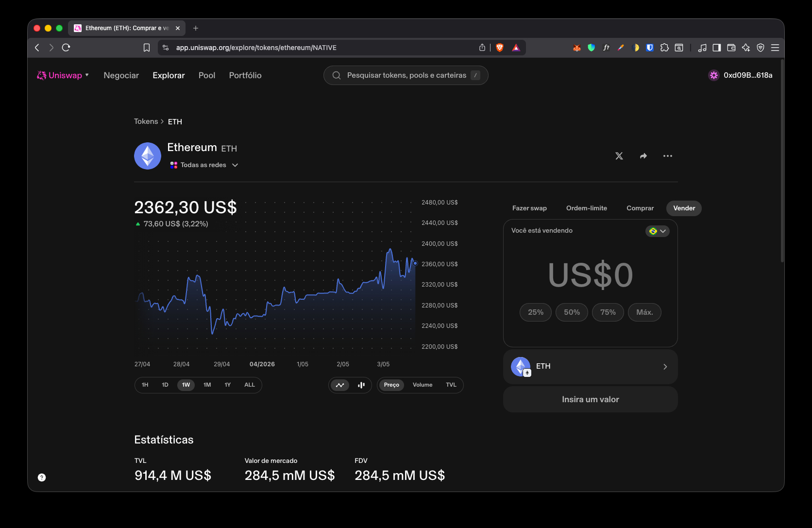Viewport: 812px width, 528px height.
Task: Set chart range to 1D
Action: point(165,385)
